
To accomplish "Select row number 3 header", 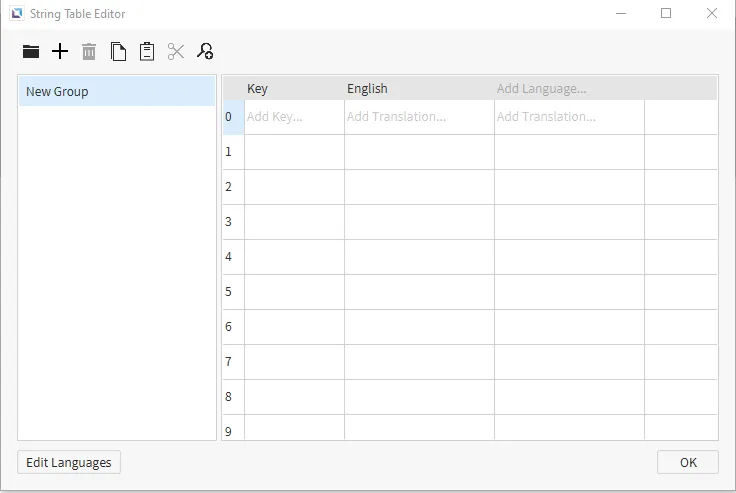I will click(229, 222).
